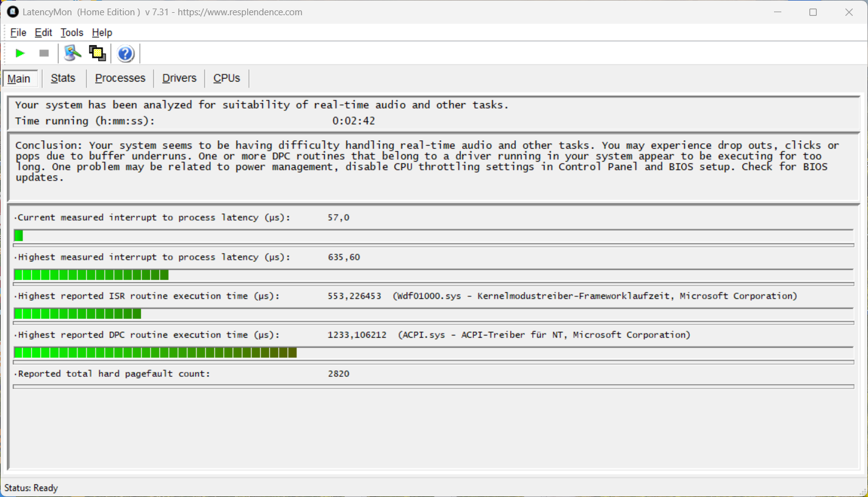View the CPUs tab
The height and width of the screenshot is (497, 868).
coord(226,78)
